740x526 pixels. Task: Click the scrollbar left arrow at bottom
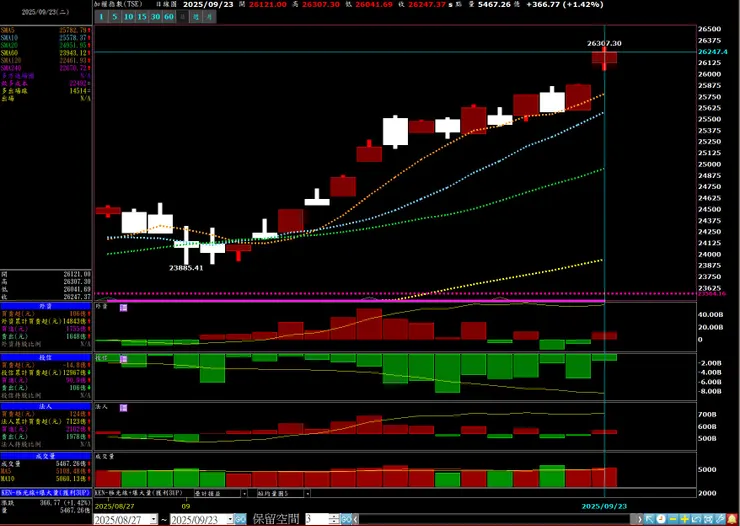point(355,519)
